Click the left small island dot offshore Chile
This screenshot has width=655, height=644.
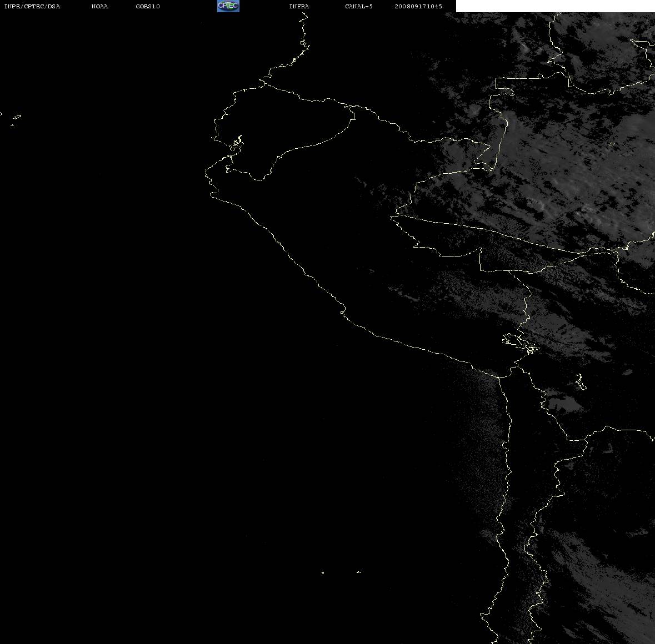[x=323, y=572]
